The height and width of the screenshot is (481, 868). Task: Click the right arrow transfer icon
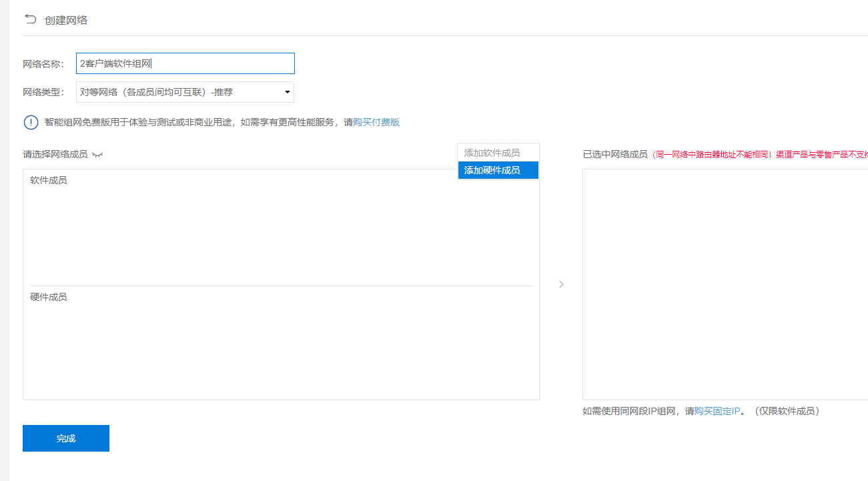pyautogui.click(x=561, y=284)
